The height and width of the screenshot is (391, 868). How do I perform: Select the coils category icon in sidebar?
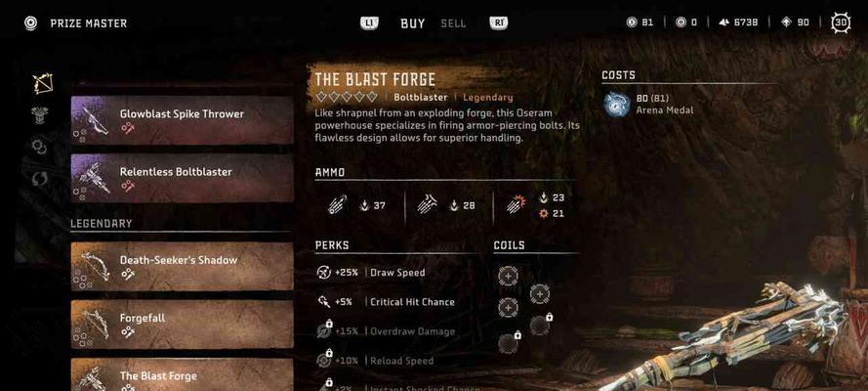39,147
